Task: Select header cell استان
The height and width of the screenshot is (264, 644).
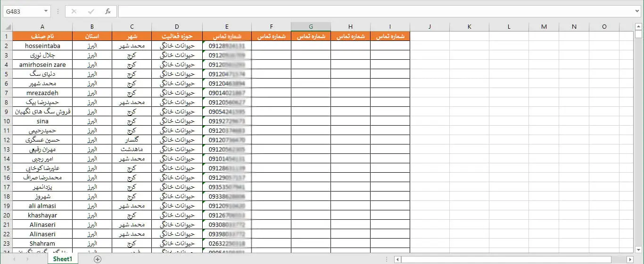Action: tap(92, 36)
